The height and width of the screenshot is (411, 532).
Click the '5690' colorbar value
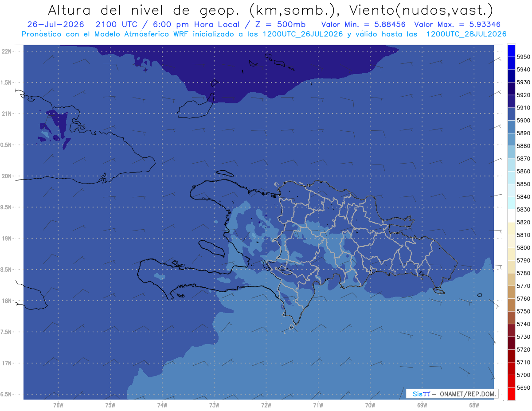click(523, 388)
